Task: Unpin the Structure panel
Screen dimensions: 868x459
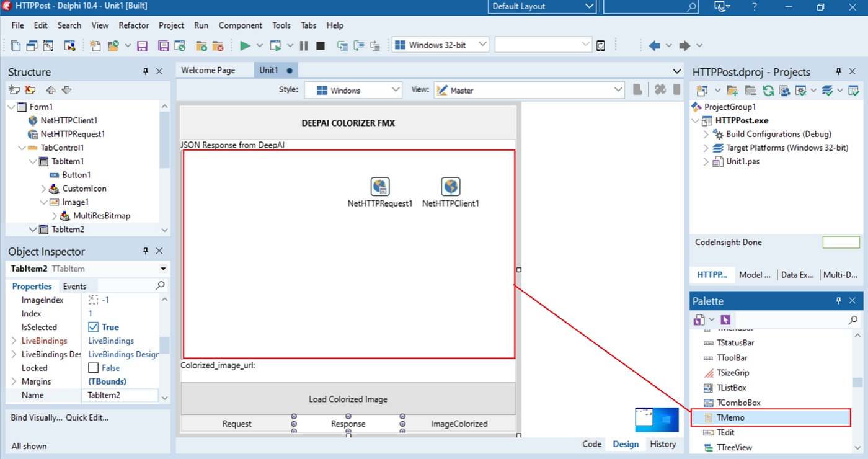Action: (x=145, y=71)
